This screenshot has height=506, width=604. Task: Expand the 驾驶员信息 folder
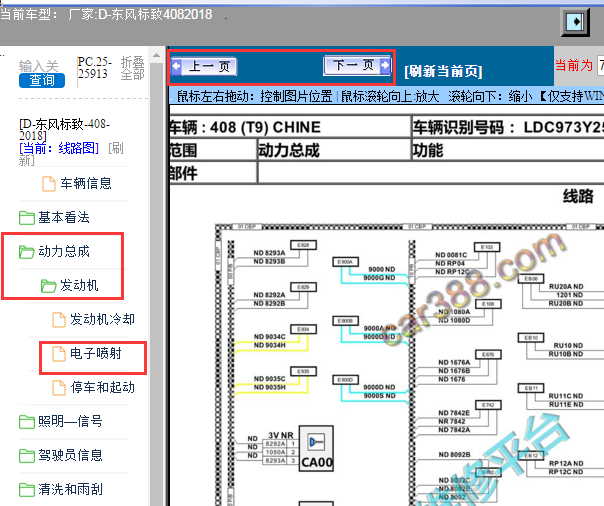pyautogui.click(x=70, y=455)
